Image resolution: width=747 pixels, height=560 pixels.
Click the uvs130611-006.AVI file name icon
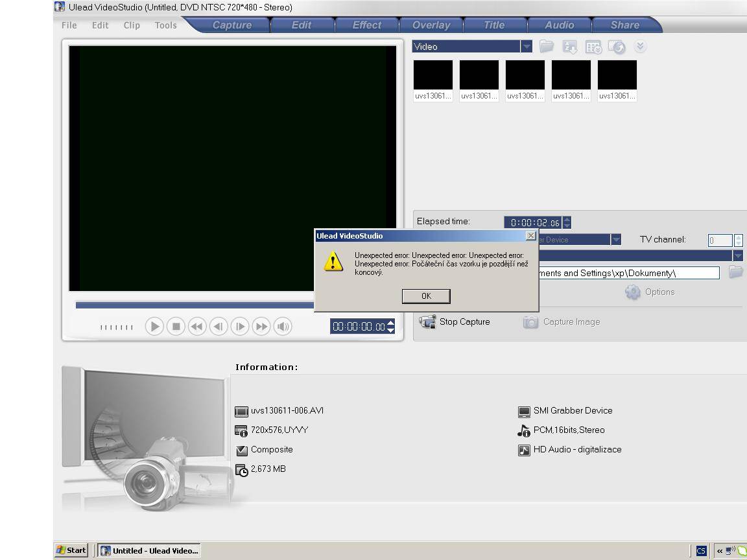point(241,412)
